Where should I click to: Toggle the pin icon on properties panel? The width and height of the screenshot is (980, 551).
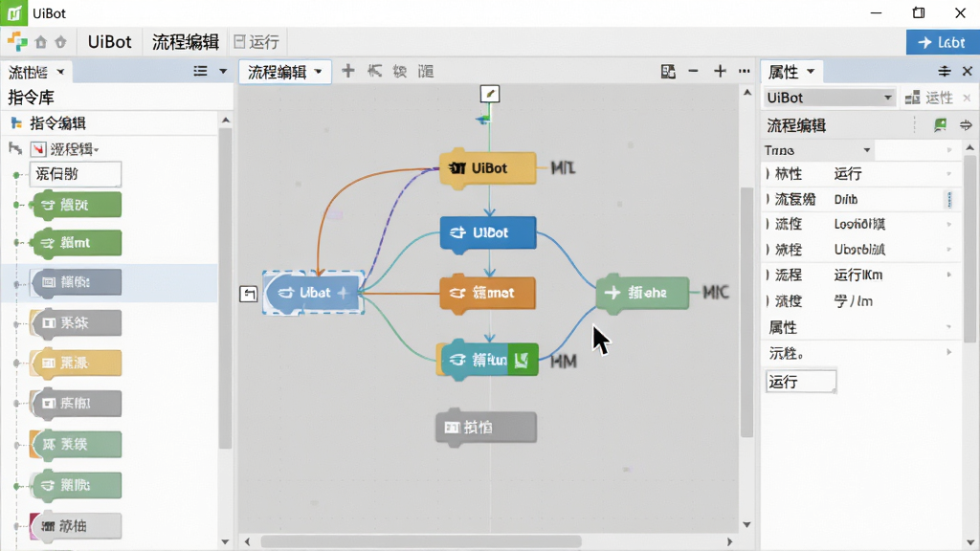click(x=945, y=71)
